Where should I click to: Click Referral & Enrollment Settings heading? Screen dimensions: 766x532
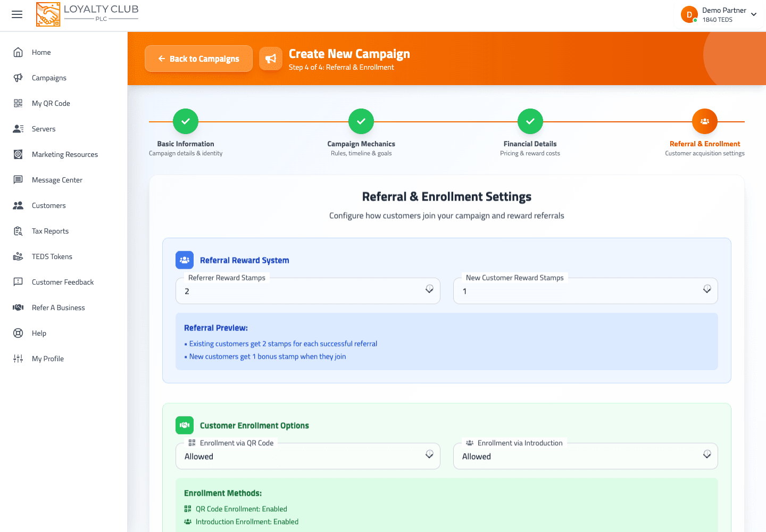click(447, 197)
